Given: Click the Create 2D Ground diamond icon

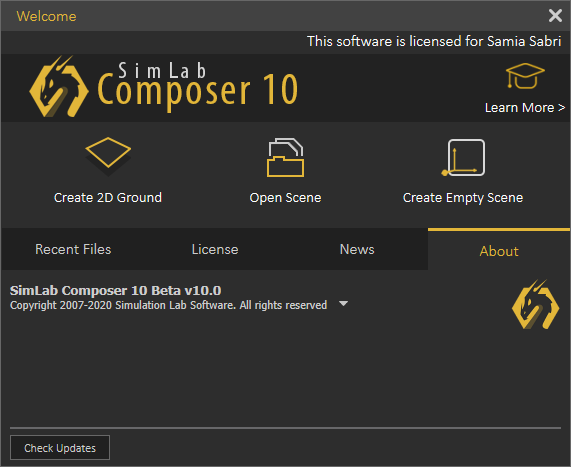Looking at the screenshot, I should click(108, 156).
